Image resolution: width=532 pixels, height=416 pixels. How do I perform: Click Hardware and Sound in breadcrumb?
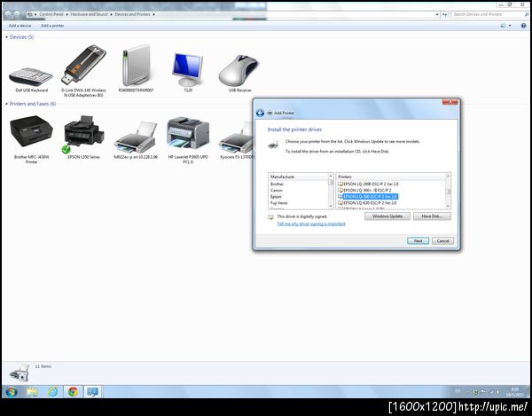[89, 14]
